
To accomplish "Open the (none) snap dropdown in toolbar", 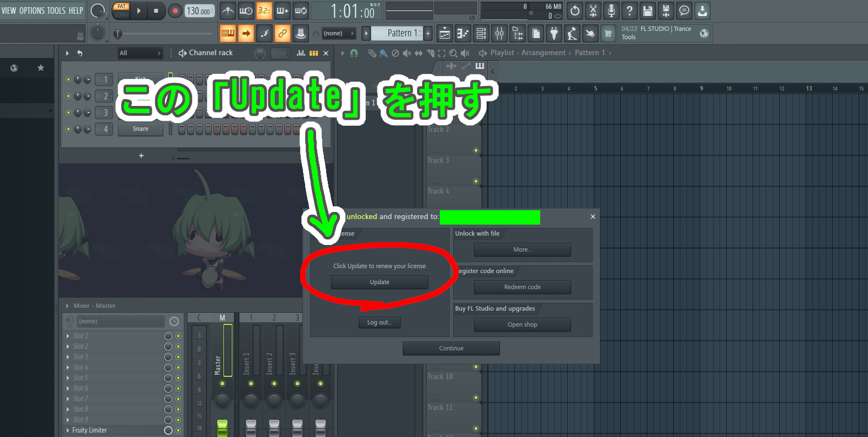I will pyautogui.click(x=339, y=33).
